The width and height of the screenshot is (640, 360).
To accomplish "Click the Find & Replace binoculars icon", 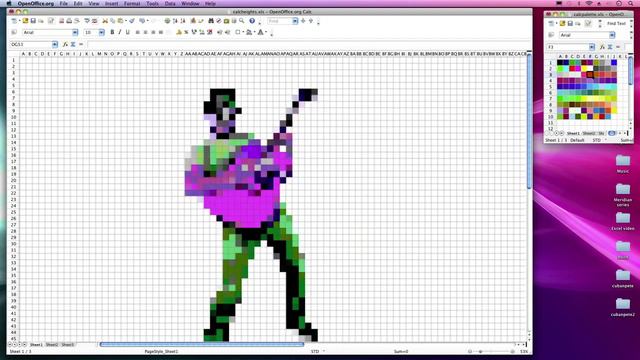I will point(211,20).
